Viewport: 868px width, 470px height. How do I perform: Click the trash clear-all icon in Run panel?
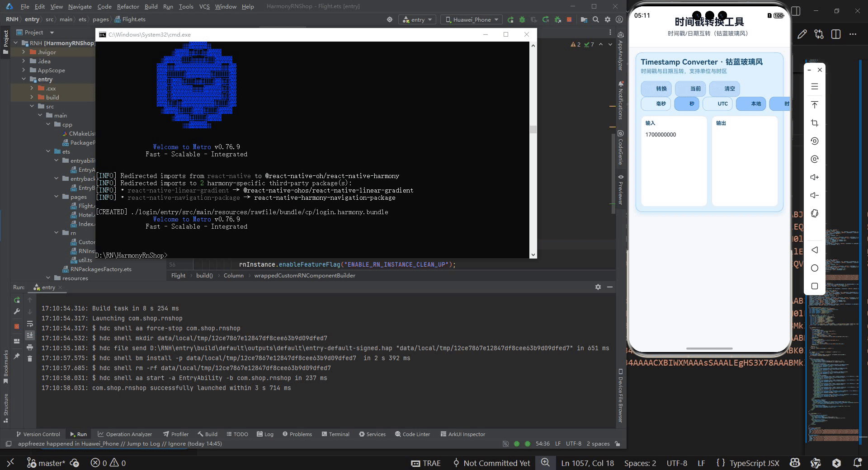point(30,358)
